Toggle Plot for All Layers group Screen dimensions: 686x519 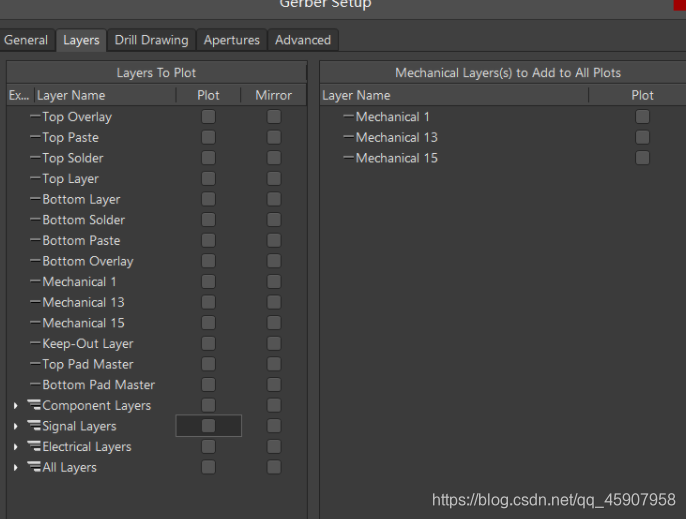[208, 467]
